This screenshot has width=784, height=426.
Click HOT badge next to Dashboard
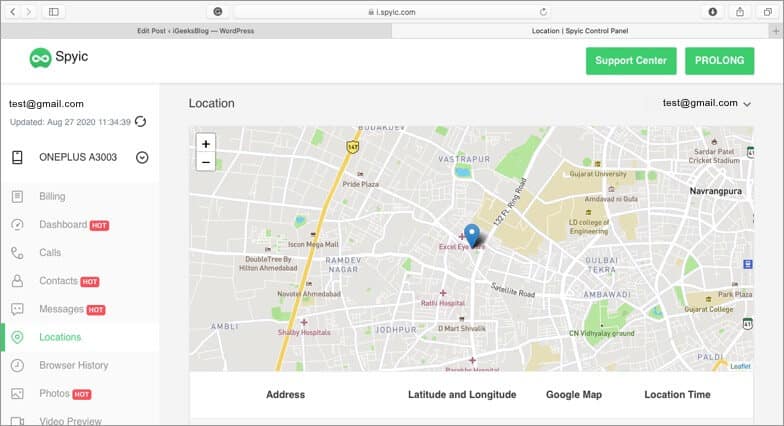[99, 226]
